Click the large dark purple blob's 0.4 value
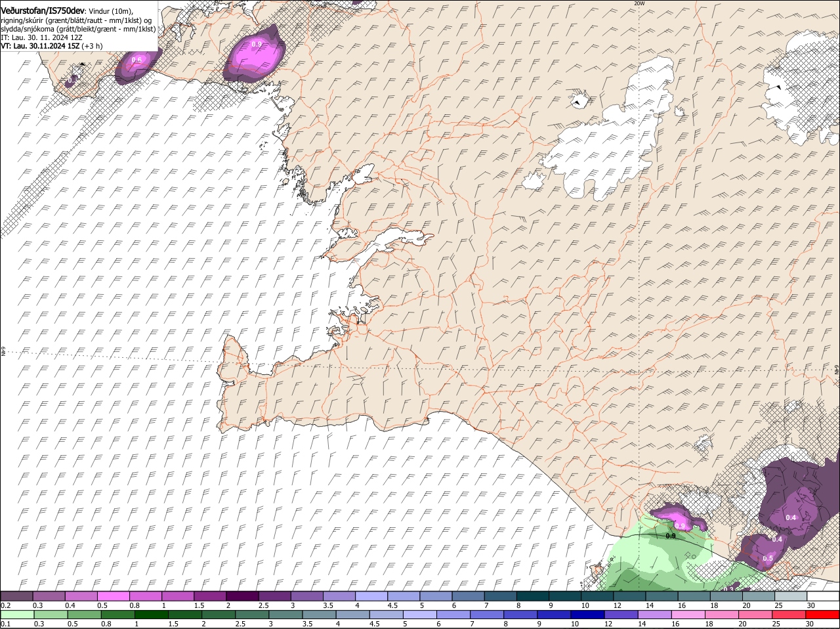840x629 pixels. point(791,517)
